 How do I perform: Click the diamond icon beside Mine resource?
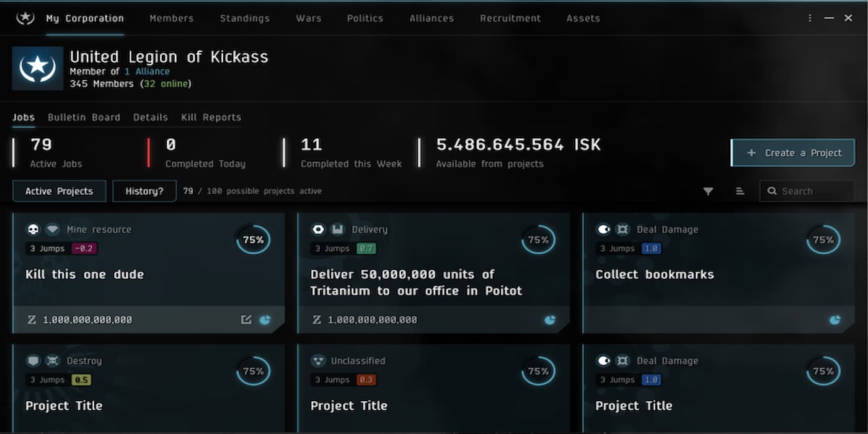(x=53, y=229)
